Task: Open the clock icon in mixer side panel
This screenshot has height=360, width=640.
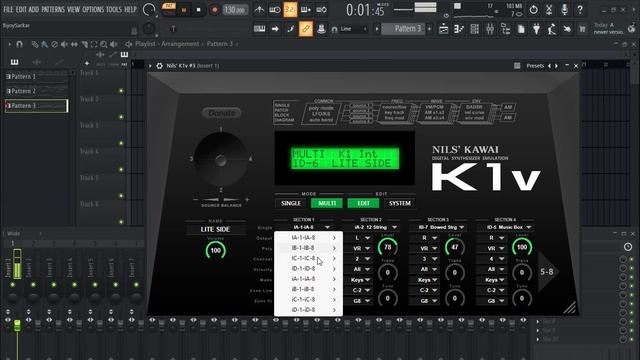Action: (628, 247)
